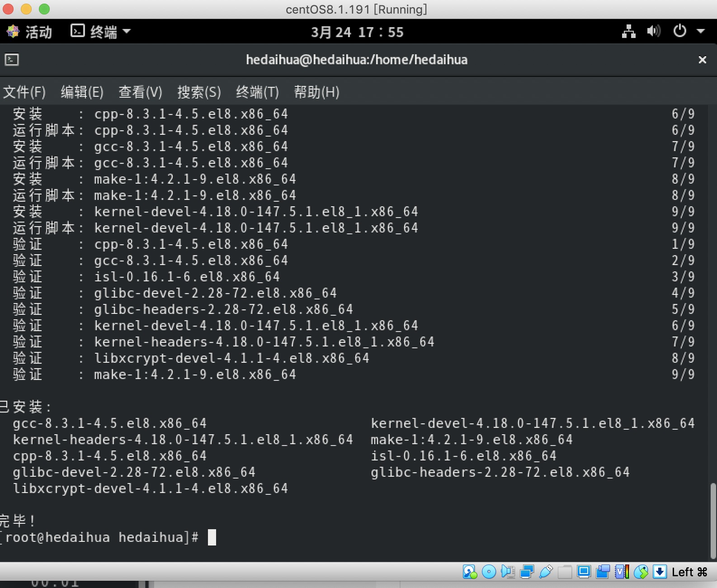
Task: Open the 帮助(H) menu
Action: [x=316, y=92]
